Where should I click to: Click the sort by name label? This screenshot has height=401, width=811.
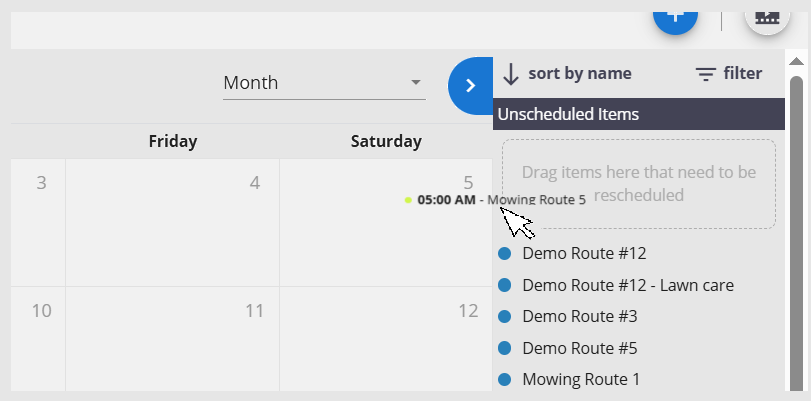pos(580,73)
